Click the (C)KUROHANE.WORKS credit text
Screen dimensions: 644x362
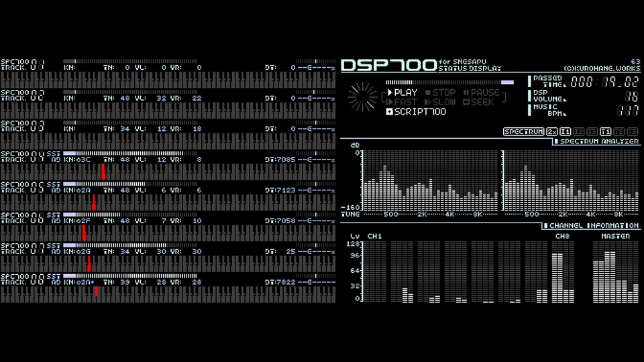pos(602,68)
